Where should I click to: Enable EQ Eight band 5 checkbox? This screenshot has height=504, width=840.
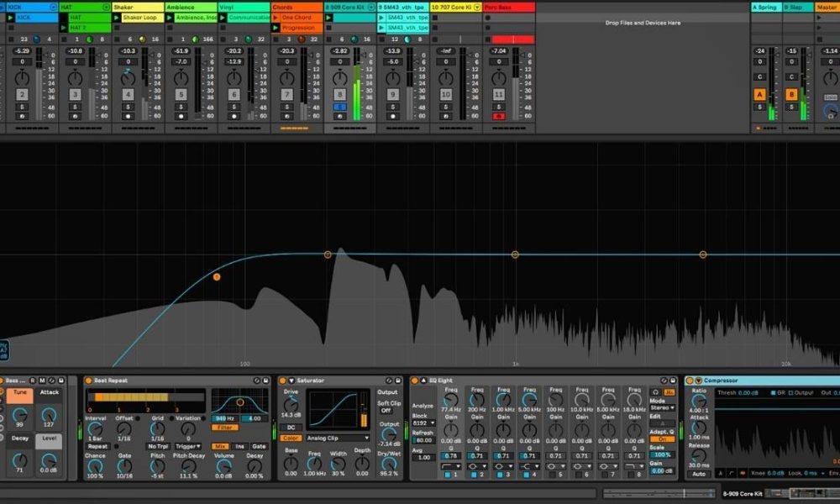(x=553, y=475)
